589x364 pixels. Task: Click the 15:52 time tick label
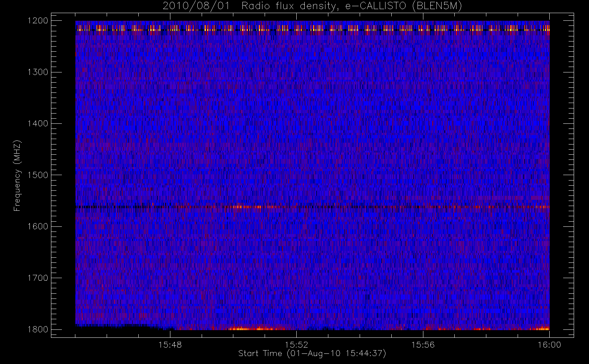296,344
